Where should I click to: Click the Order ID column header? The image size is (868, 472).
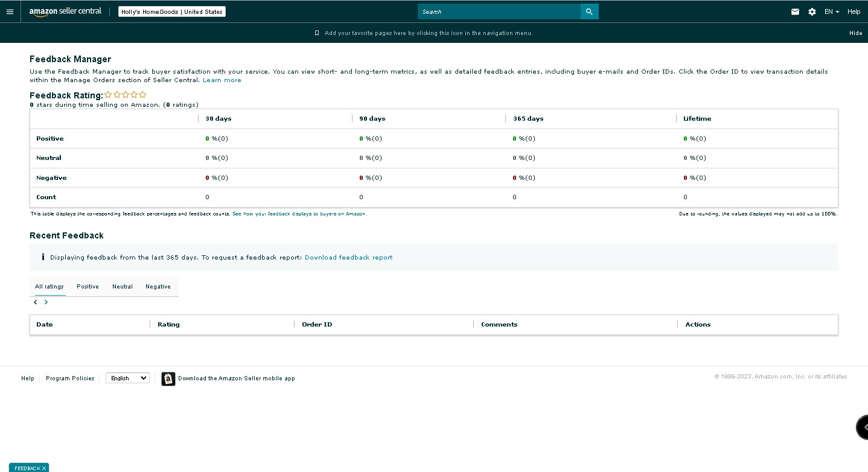click(317, 324)
